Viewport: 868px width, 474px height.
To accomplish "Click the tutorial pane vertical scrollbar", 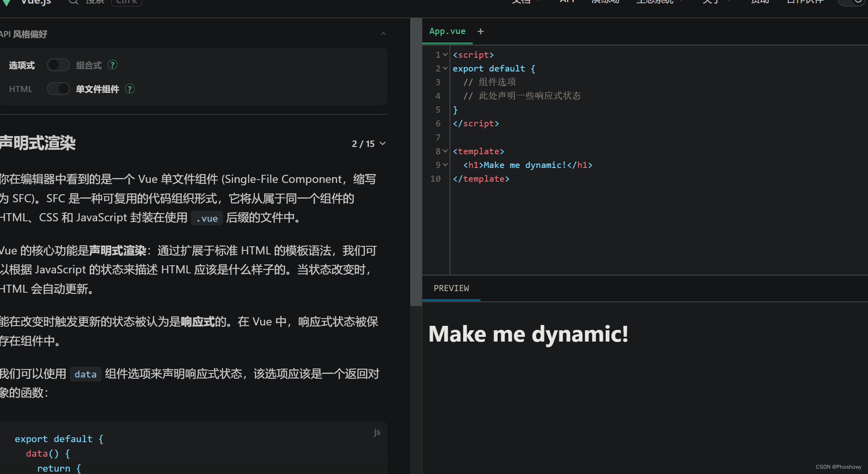I will 416,161.
